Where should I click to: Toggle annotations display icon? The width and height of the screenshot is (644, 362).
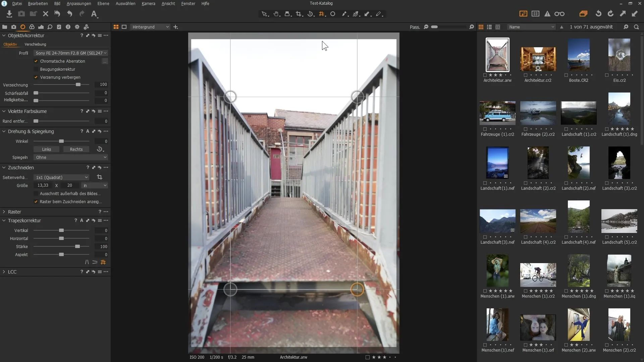pos(523,14)
